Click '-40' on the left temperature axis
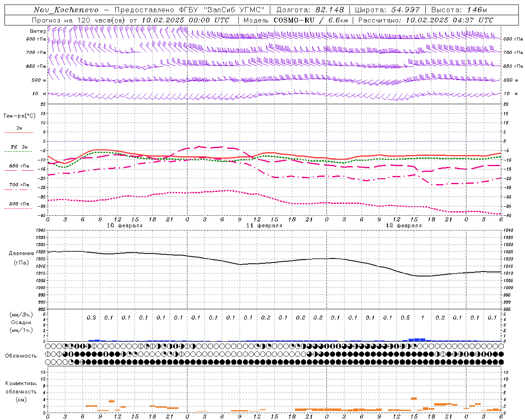 (x=42, y=215)
